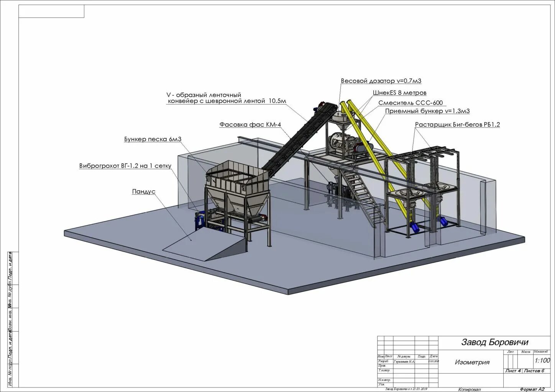Click the 'Т.контр.' row label
The height and width of the screenshot is (392, 555).
click(384, 370)
